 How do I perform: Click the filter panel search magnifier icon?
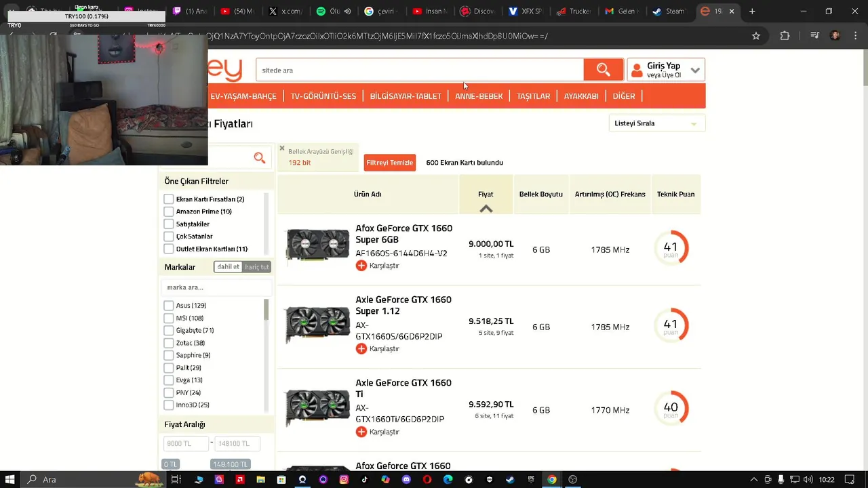pos(260,158)
